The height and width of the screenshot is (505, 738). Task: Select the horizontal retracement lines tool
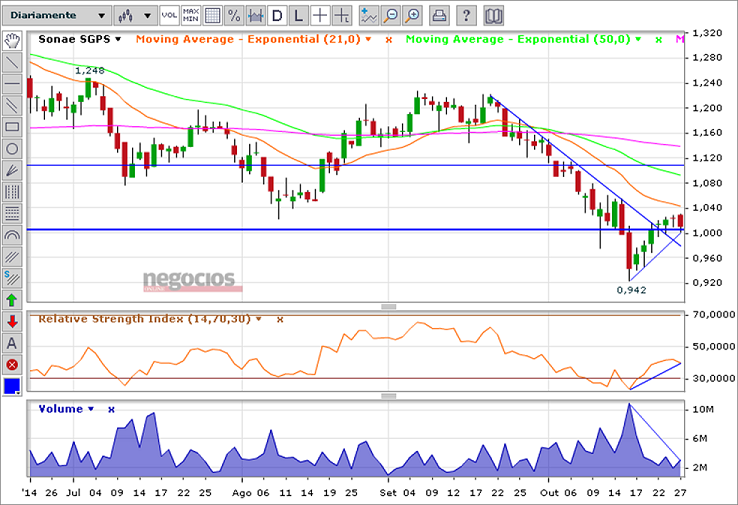tap(12, 214)
